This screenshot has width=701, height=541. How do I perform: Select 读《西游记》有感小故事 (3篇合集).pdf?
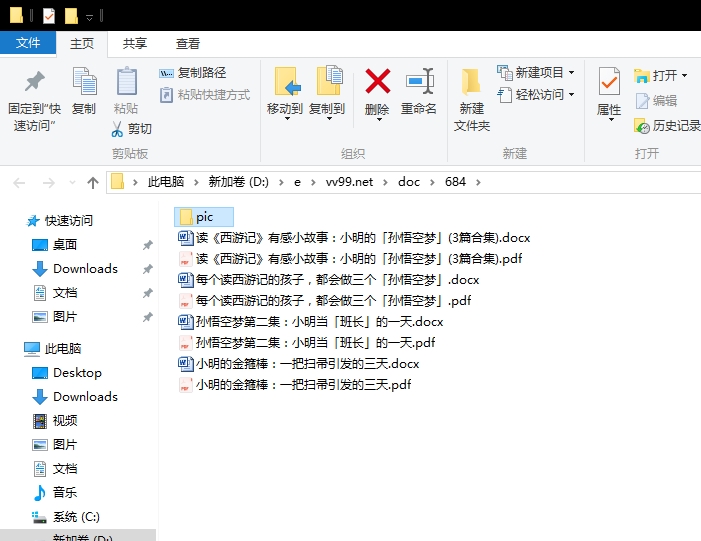coord(350,259)
